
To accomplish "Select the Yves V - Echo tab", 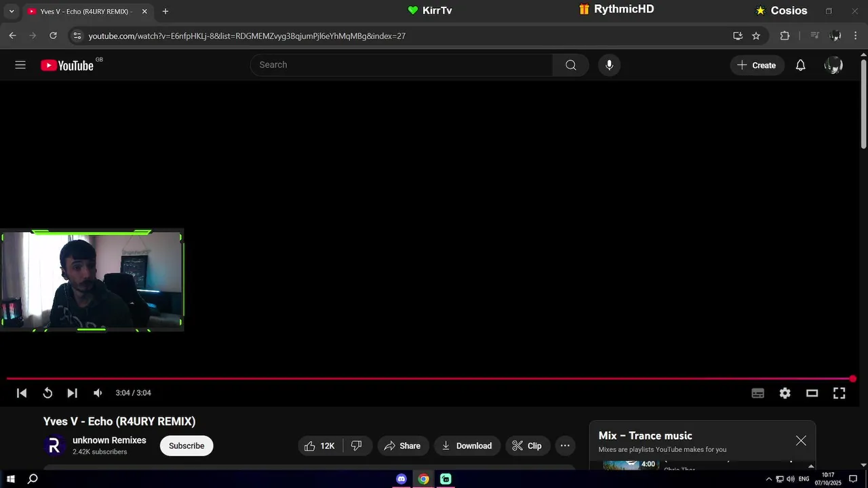I will (87, 12).
